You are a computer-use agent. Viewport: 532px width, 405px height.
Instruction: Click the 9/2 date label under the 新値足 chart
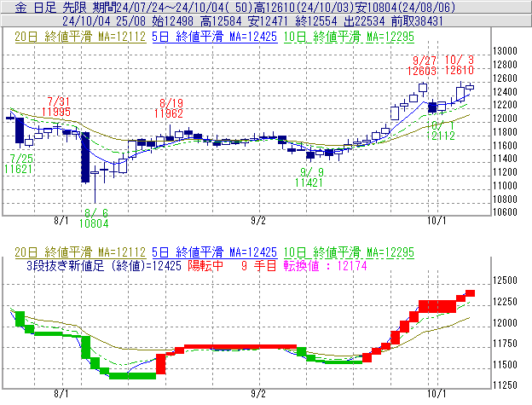[x=258, y=394]
